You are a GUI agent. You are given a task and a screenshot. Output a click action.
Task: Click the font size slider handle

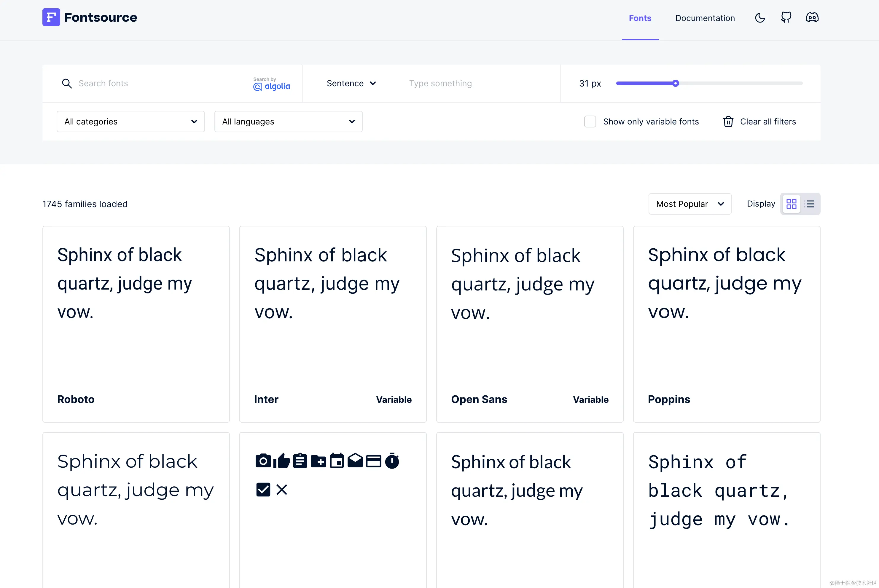(675, 83)
